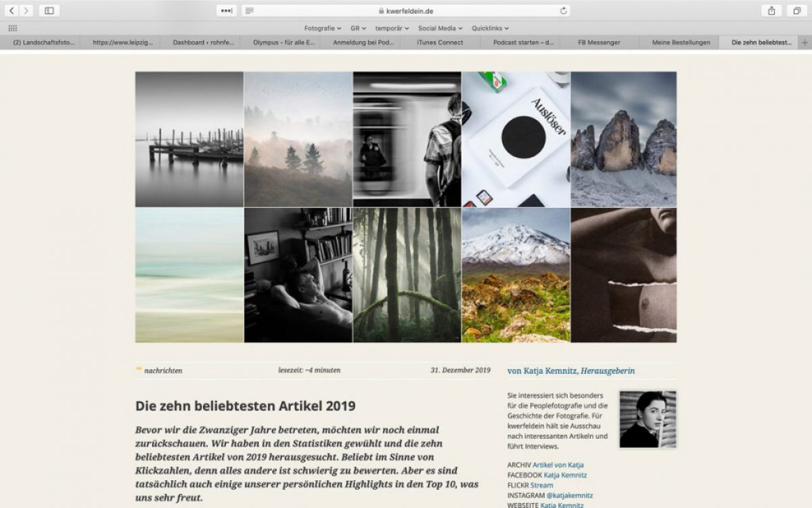Open the misty green forest photo
The width and height of the screenshot is (812, 508).
click(407, 275)
